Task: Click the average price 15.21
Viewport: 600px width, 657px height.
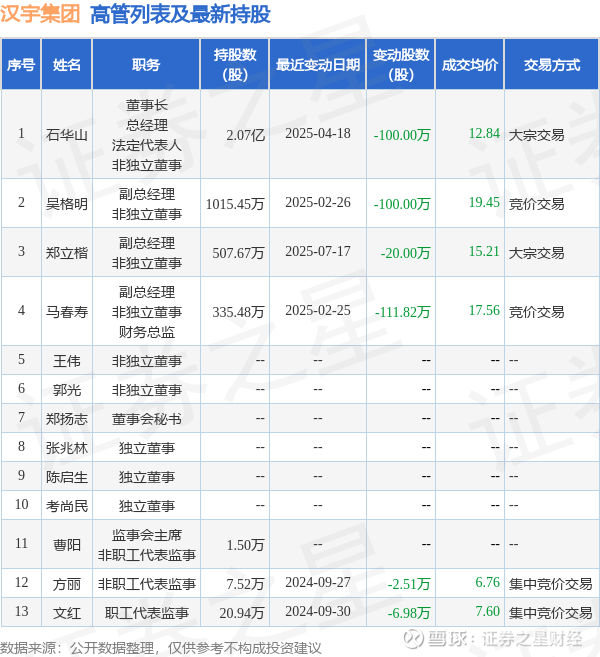Action: click(484, 251)
